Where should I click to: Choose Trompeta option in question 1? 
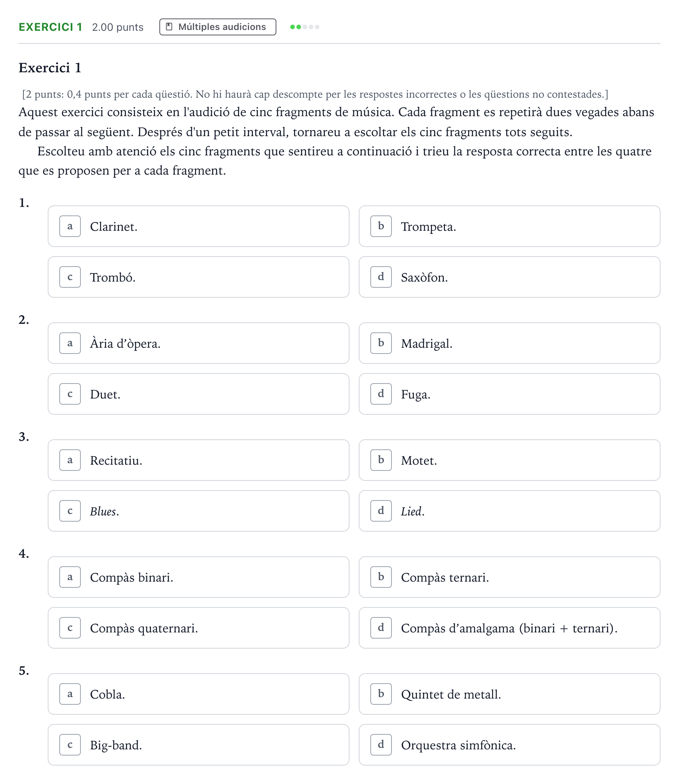[x=510, y=226]
